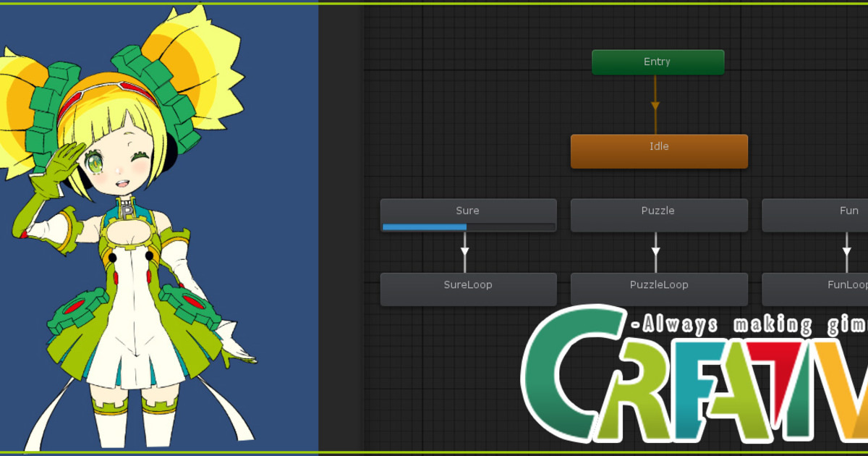Click the character's winking eye
The height and width of the screenshot is (456, 868).
[141, 159]
